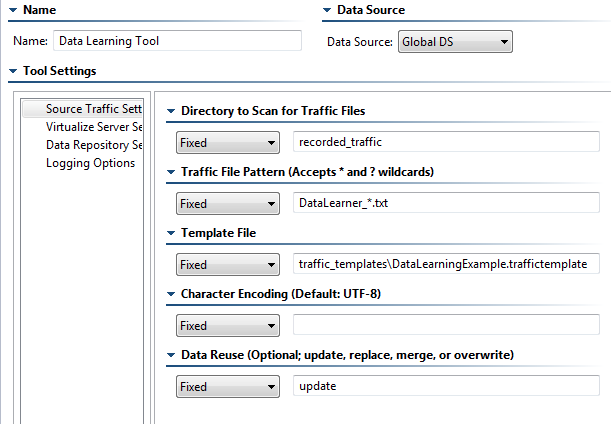611x424 pixels.
Task: Open the Global DS data source dropdown
Action: coord(455,42)
